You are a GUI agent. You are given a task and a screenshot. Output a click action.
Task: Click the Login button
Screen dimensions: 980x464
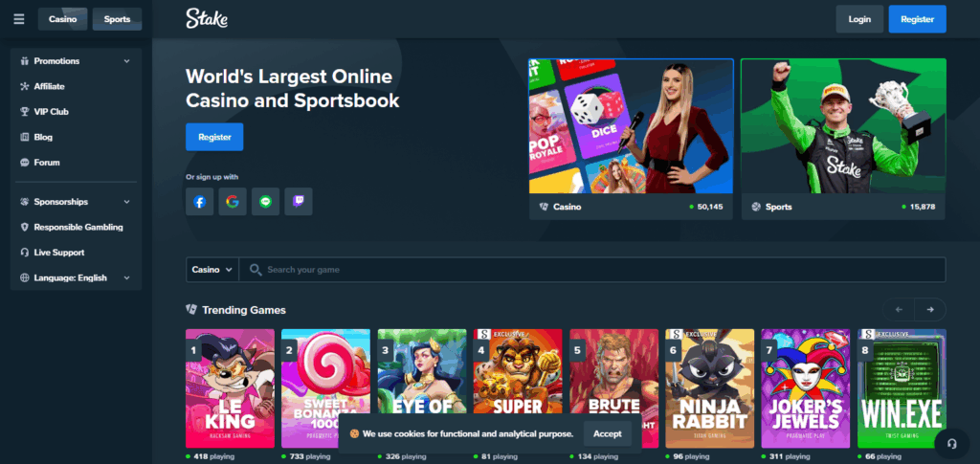[x=859, y=19]
